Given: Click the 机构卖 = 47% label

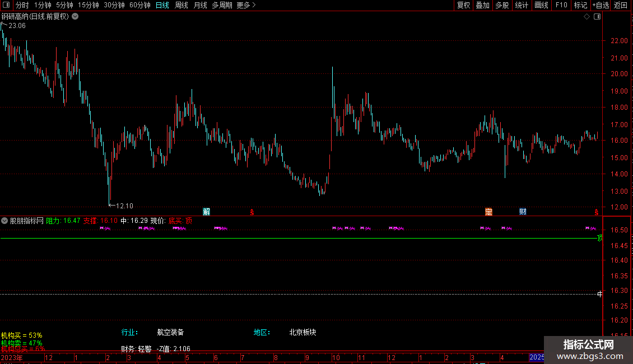Looking at the screenshot, I should pos(21,343).
